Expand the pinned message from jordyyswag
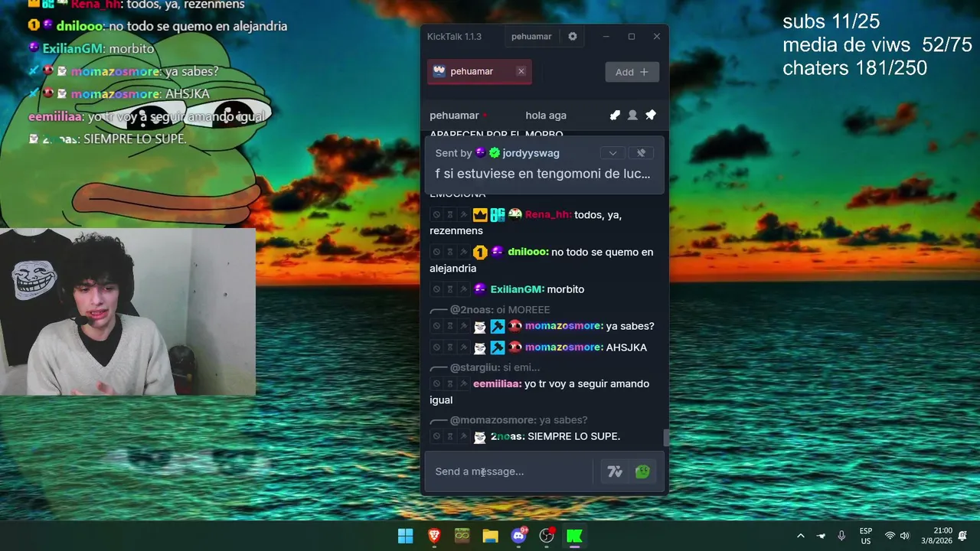The height and width of the screenshot is (551, 980). pyautogui.click(x=612, y=153)
